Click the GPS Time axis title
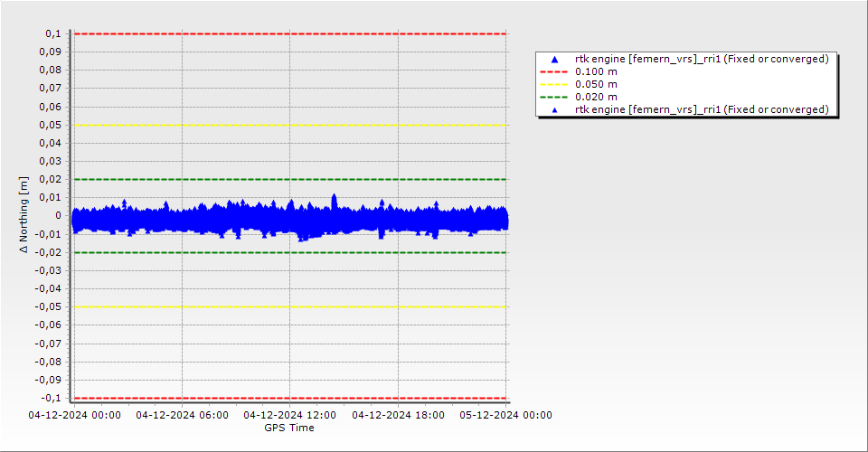Viewport: 868px width, 452px height. 289,428
